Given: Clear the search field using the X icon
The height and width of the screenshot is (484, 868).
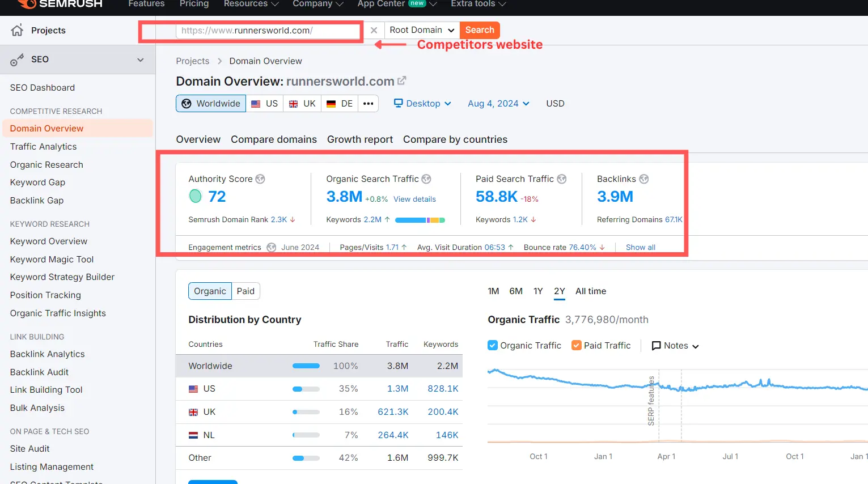Looking at the screenshot, I should click(x=374, y=30).
